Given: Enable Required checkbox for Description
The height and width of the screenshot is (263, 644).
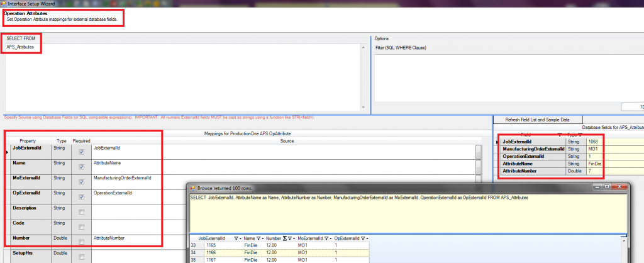Looking at the screenshot, I should (x=82, y=212).
